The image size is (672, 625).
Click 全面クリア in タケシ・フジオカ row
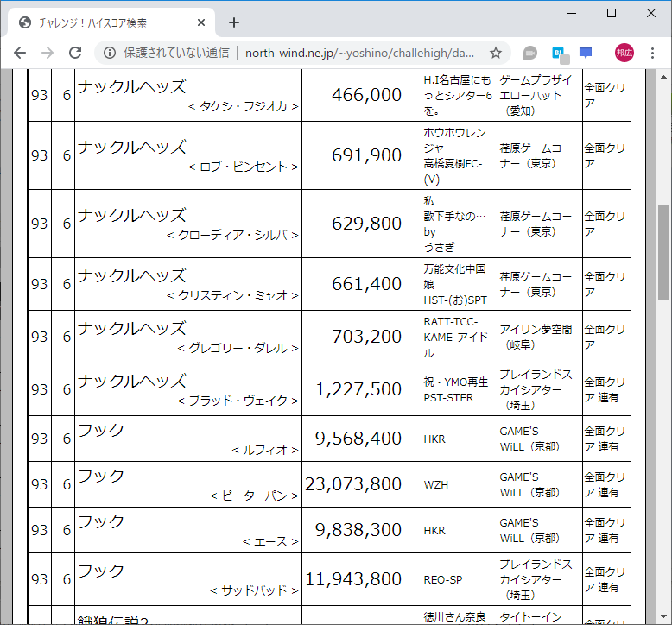pos(605,96)
